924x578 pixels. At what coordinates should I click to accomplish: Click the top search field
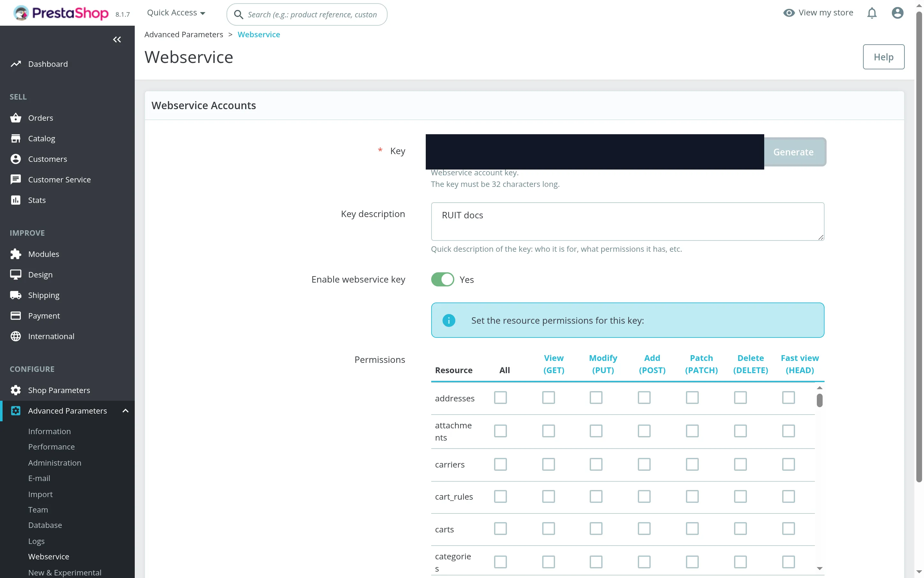[307, 14]
